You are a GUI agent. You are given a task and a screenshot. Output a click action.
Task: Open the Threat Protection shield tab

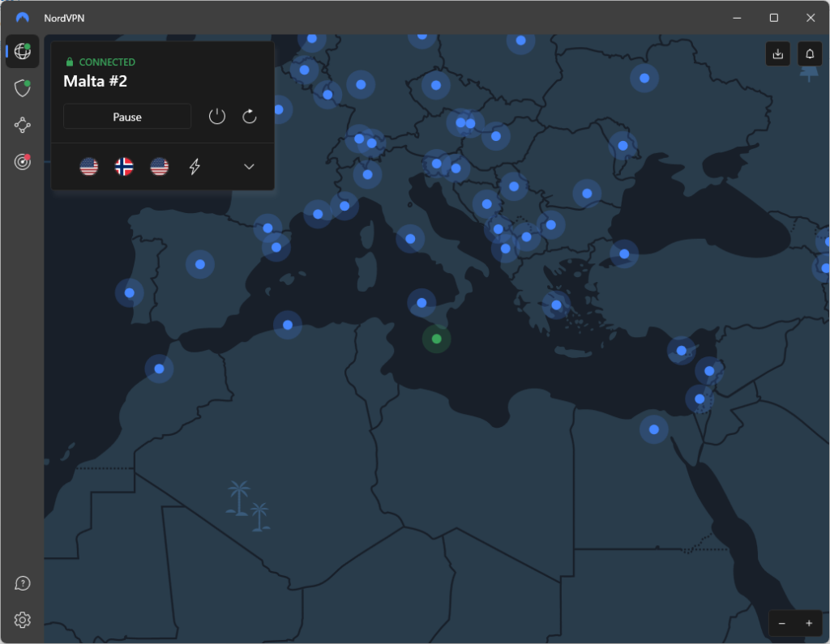(x=23, y=88)
